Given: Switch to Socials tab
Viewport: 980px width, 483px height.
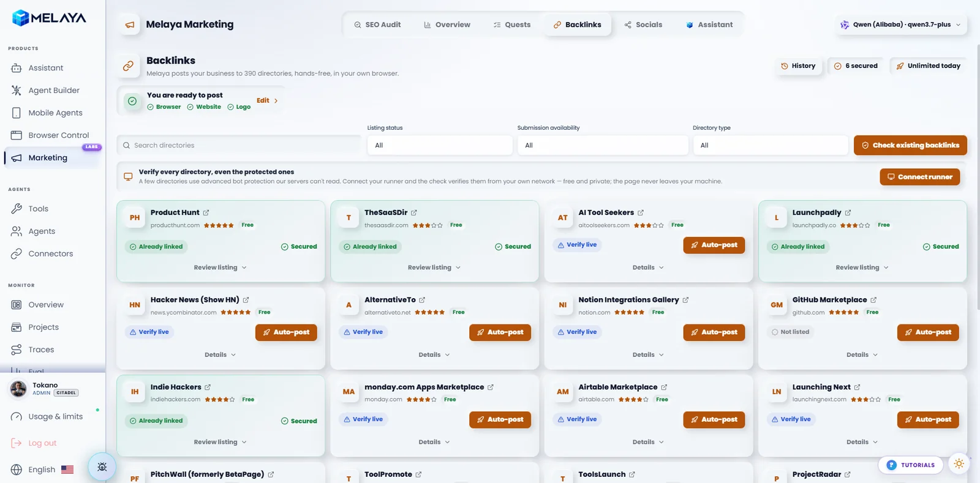Looking at the screenshot, I should (643, 24).
